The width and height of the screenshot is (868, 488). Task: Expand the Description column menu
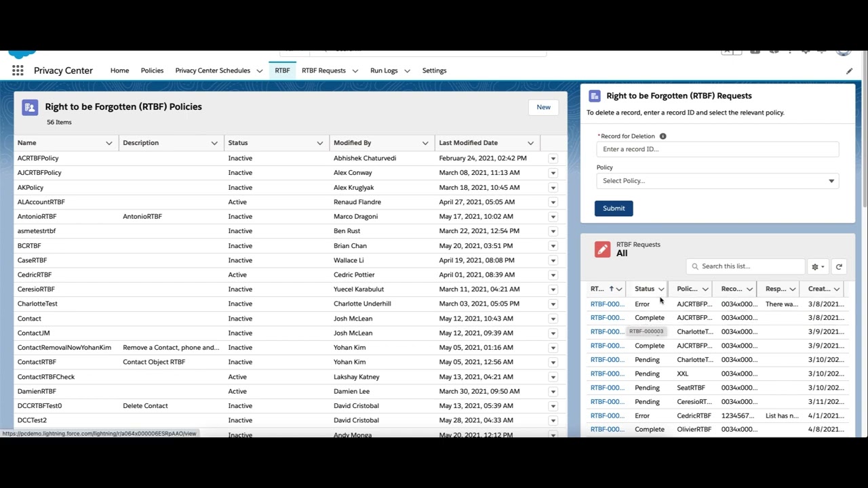[x=214, y=143]
